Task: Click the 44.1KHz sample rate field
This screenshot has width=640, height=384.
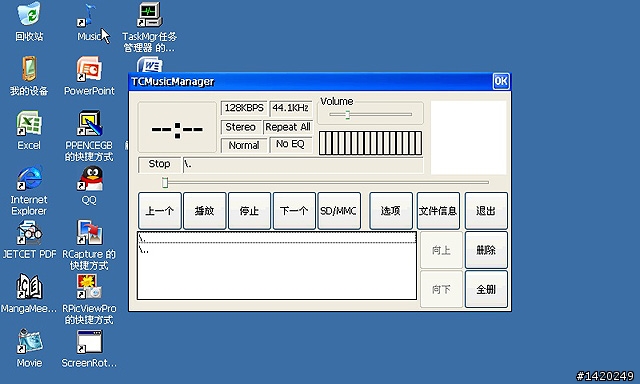Action: 291,108
